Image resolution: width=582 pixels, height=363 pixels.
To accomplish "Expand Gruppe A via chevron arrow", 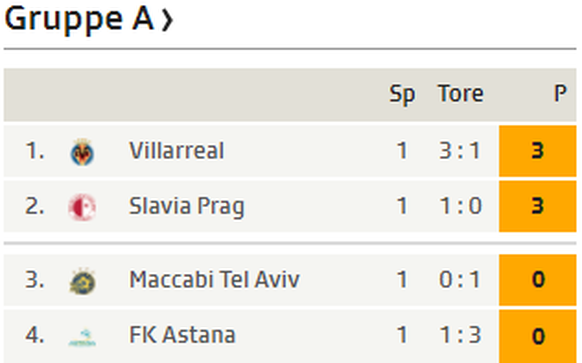I will [x=167, y=20].
